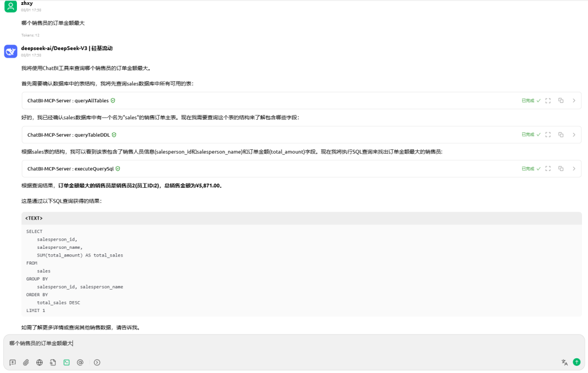Toggle the green MCP tools icon
This screenshot has width=588, height=373.
tap(66, 363)
